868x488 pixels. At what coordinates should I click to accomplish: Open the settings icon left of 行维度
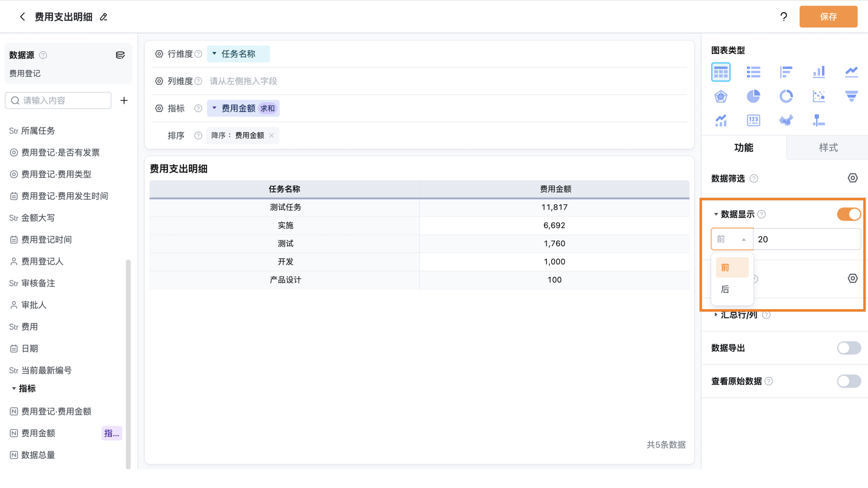(x=159, y=54)
